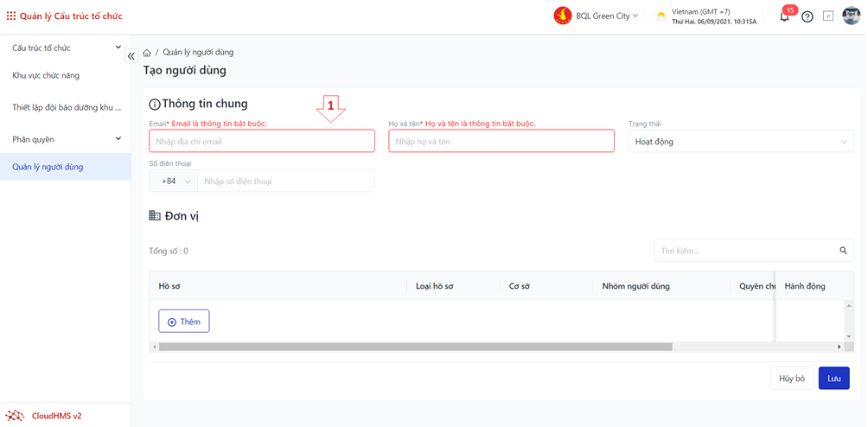Click the Thêm add button

184,321
